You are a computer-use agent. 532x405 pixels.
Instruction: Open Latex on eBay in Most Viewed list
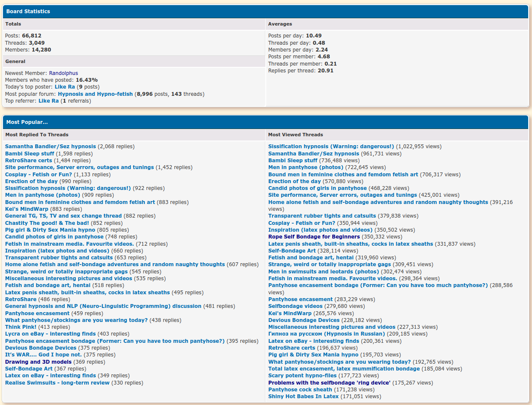(313, 341)
